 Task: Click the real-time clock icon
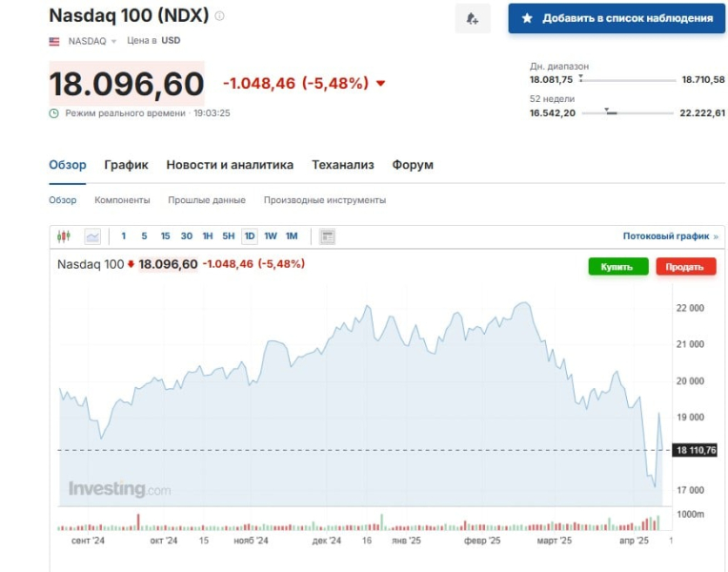[x=54, y=113]
